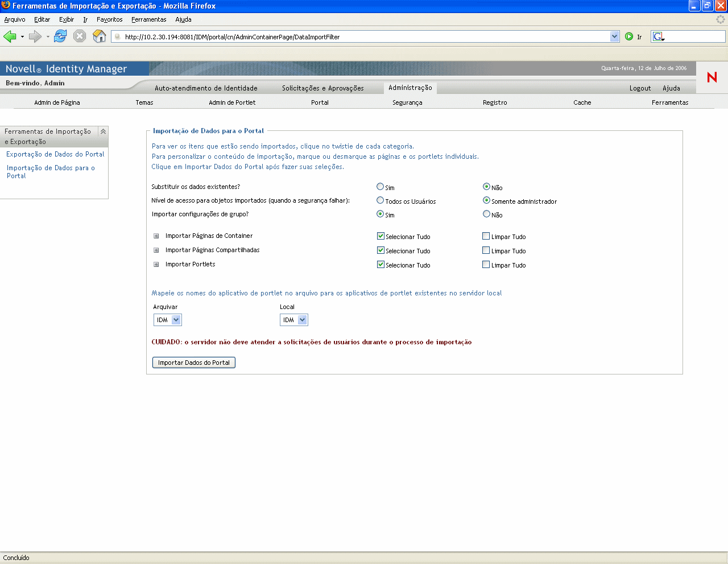Viewport: 728px width, 564px height.
Task: Click the Logout link
Action: tap(640, 88)
